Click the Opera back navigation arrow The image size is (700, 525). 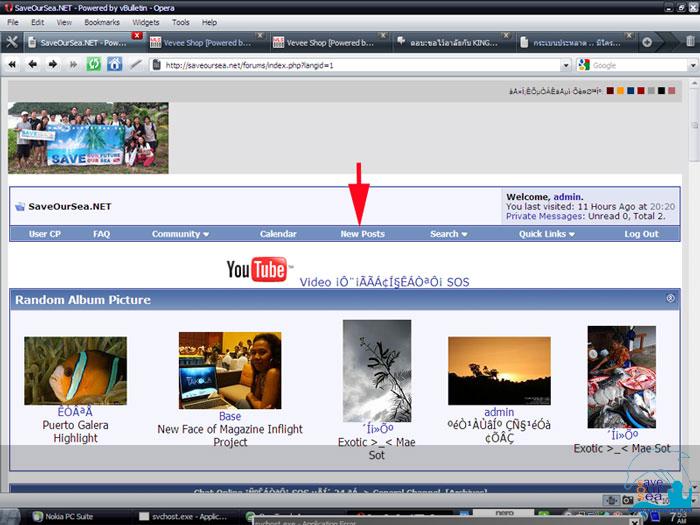pyautogui.click(x=32, y=64)
